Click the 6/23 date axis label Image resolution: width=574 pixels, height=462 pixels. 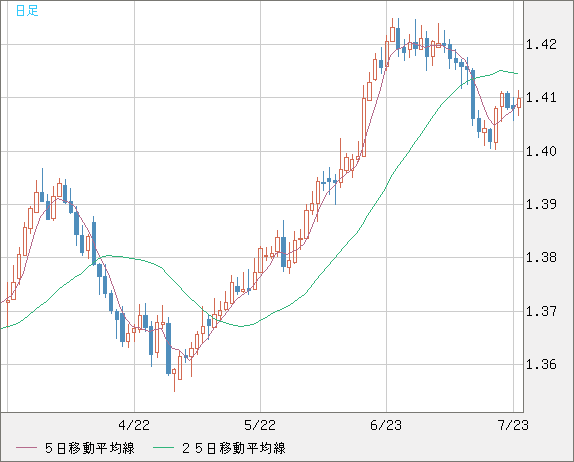pyautogui.click(x=386, y=425)
